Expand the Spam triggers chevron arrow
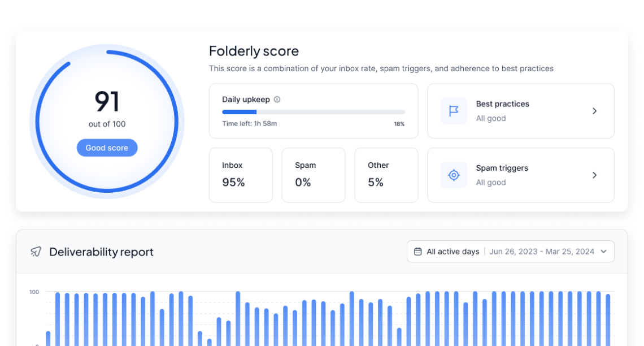Viewport: 644px width, 346px height. (594, 175)
